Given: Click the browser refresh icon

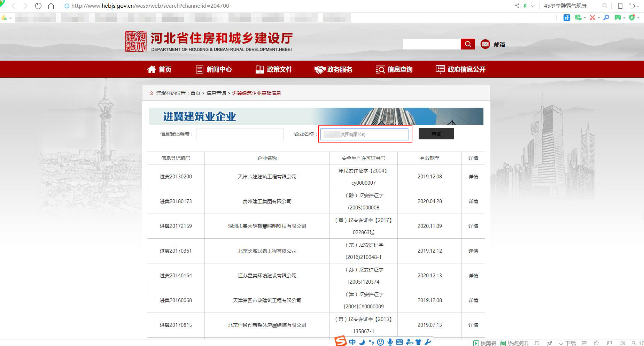Looking at the screenshot, I should (38, 6).
